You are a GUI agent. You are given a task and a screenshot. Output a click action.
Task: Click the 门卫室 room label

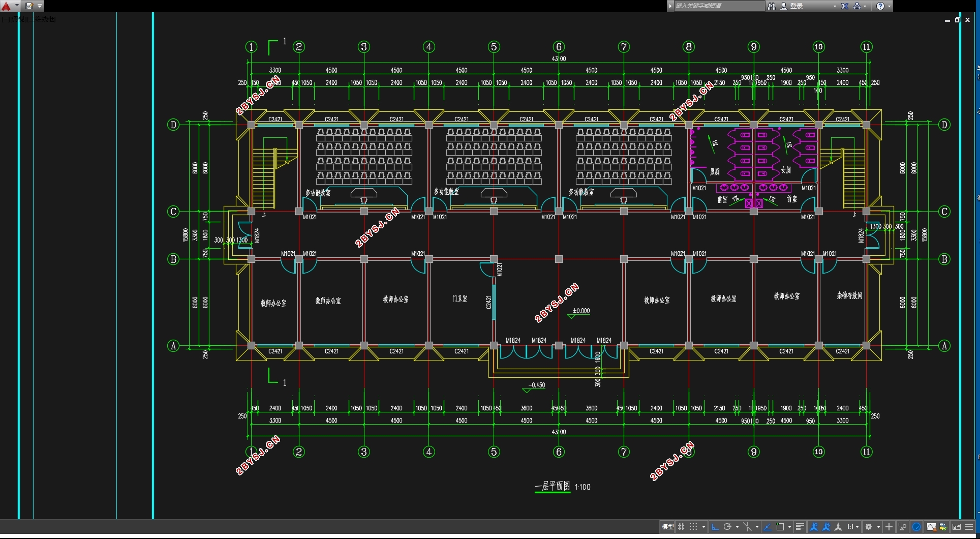pyautogui.click(x=460, y=299)
